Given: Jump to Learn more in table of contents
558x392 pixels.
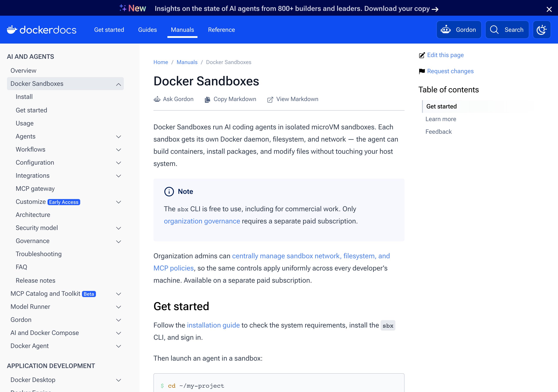Looking at the screenshot, I should tap(441, 119).
